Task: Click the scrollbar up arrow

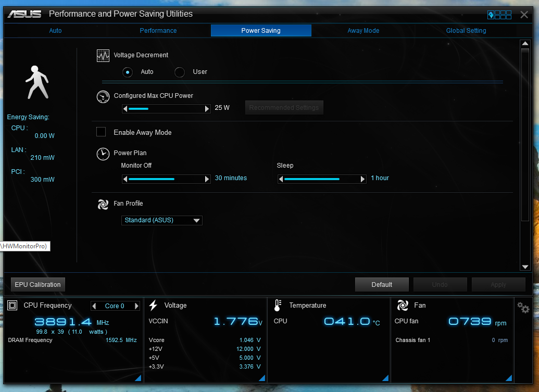Action: pos(525,44)
